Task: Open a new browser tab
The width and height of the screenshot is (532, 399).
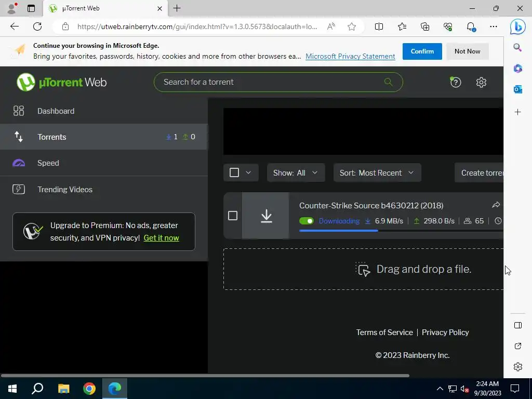Action: click(177, 8)
